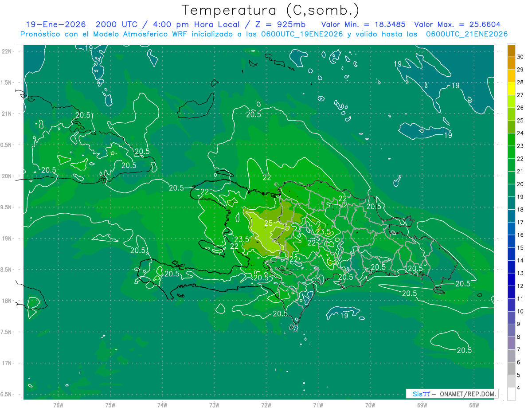Image resolution: width=532 pixels, height=411 pixels.
Task: Click the "73W" longitude label
Action: click(x=214, y=405)
